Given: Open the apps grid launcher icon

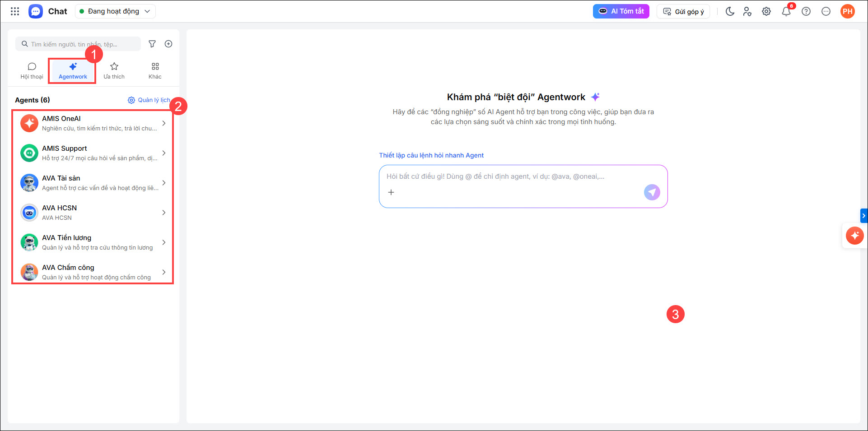Looking at the screenshot, I should (15, 11).
